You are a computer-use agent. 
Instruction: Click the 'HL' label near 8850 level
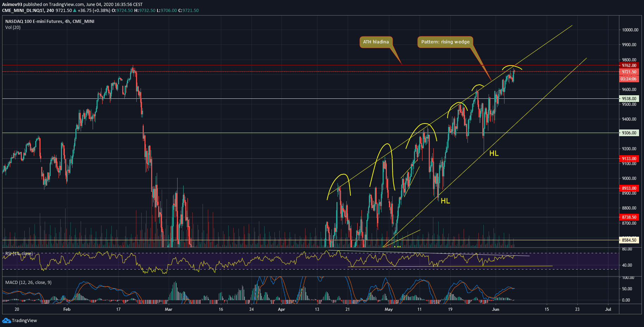click(x=445, y=201)
